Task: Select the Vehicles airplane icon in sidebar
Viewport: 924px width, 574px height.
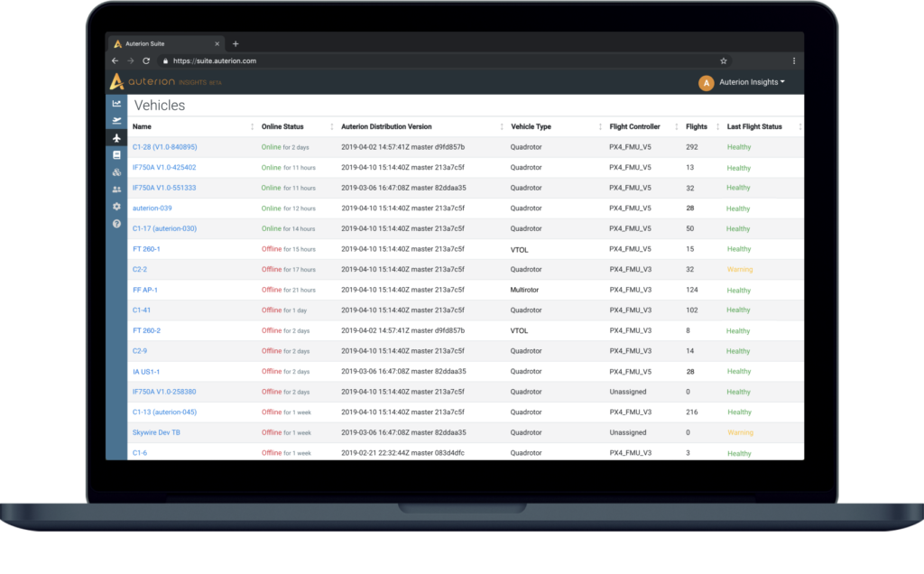Action: tap(116, 138)
